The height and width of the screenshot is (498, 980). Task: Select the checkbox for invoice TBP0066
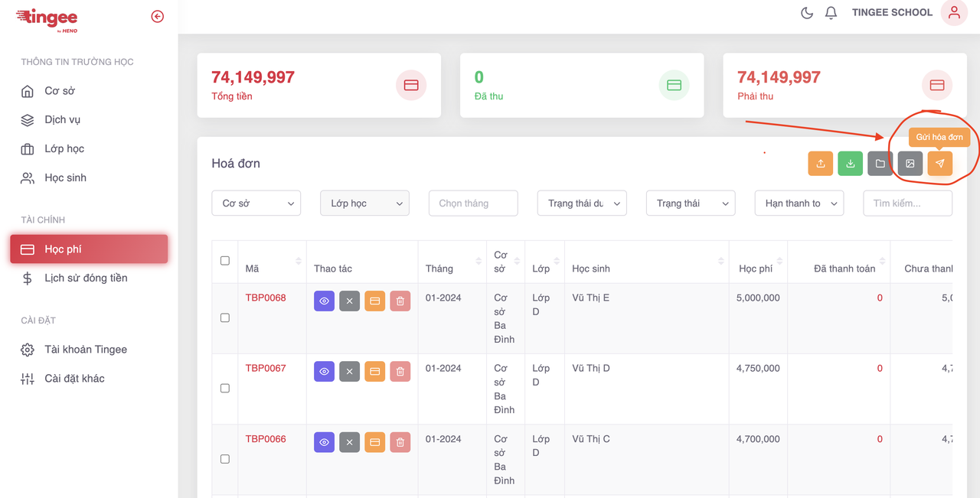pyautogui.click(x=225, y=459)
